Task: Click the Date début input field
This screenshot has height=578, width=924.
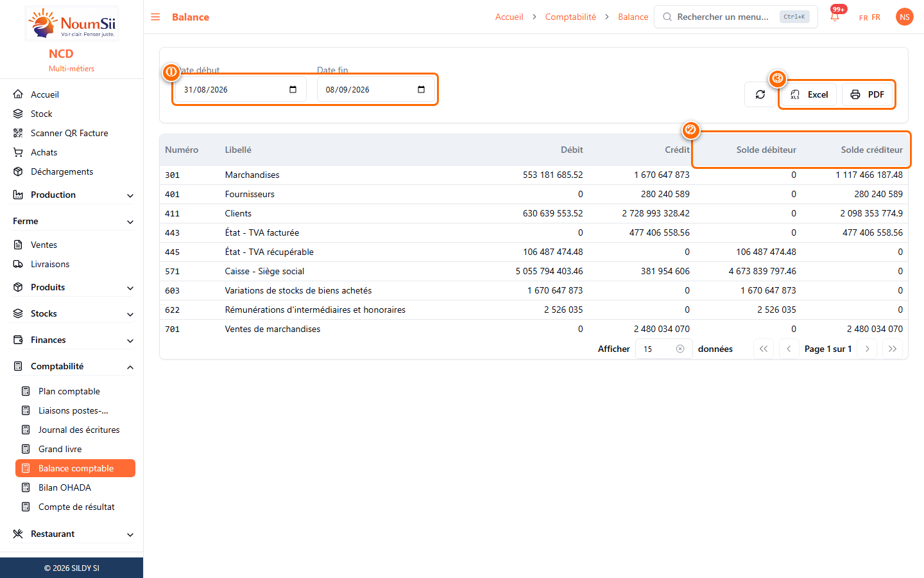Action: point(241,89)
